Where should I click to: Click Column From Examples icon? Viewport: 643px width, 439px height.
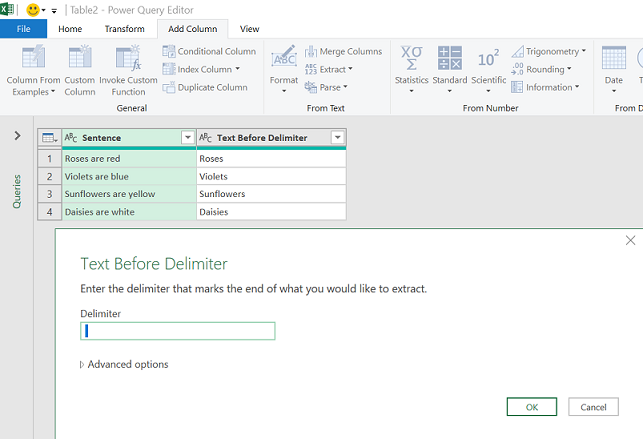click(x=34, y=58)
